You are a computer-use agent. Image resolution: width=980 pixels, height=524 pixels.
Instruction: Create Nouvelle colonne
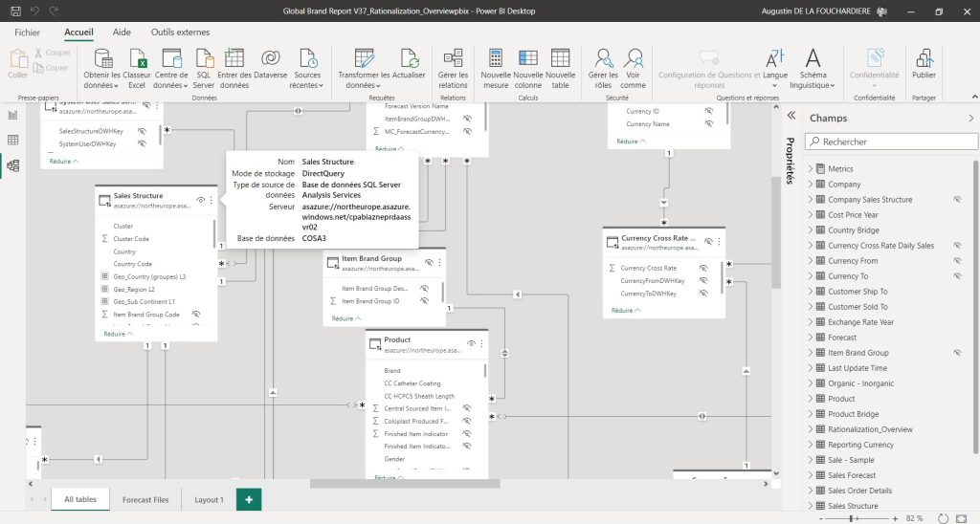pos(528,69)
